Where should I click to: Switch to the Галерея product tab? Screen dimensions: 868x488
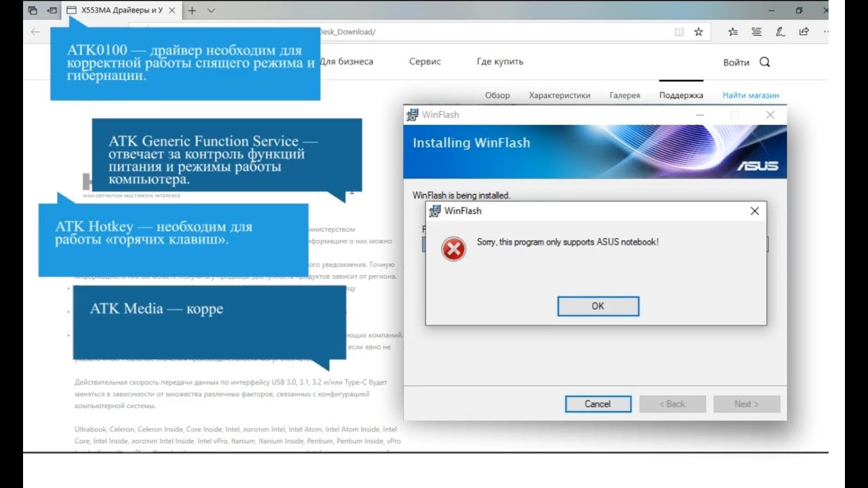click(625, 96)
